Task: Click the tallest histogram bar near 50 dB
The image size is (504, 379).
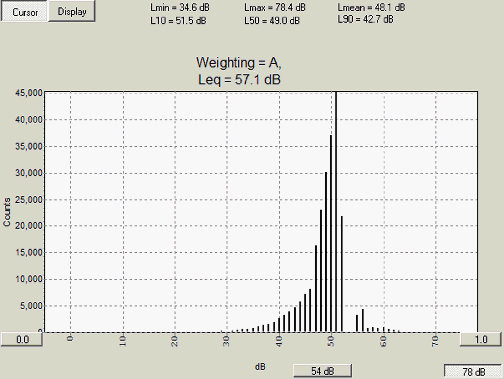Action: click(x=331, y=234)
